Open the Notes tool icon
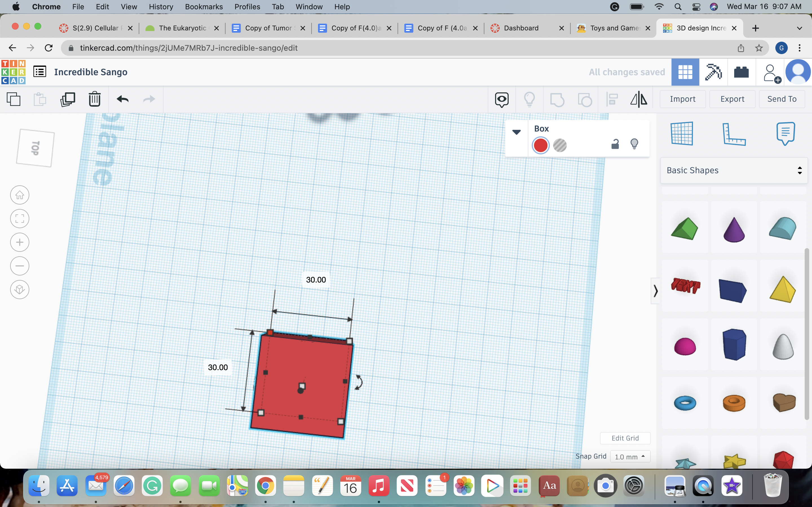 [x=785, y=134]
